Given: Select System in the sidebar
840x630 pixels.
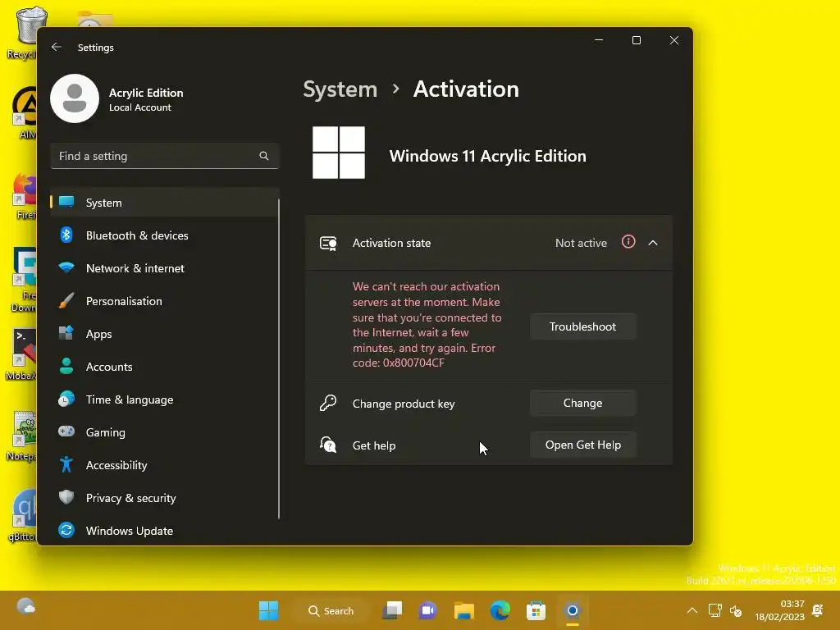Looking at the screenshot, I should [164, 203].
